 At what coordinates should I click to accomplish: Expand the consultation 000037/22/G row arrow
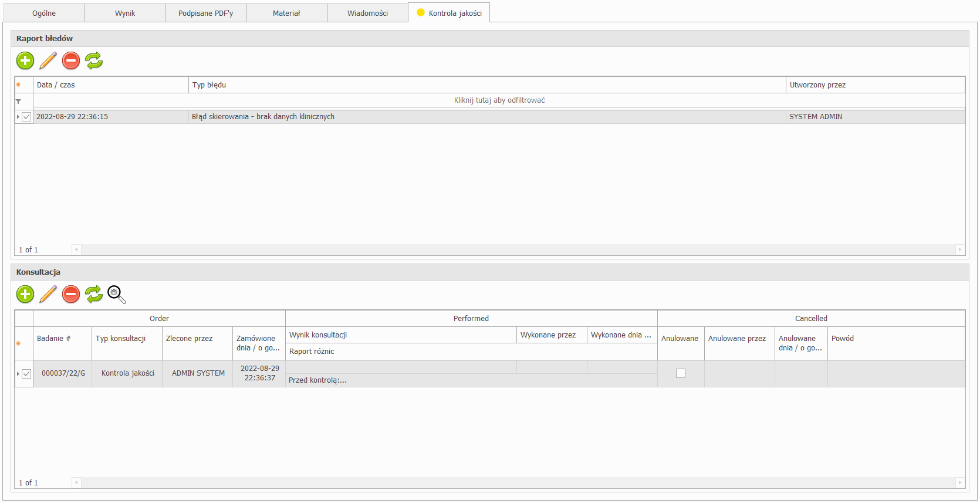(x=18, y=374)
